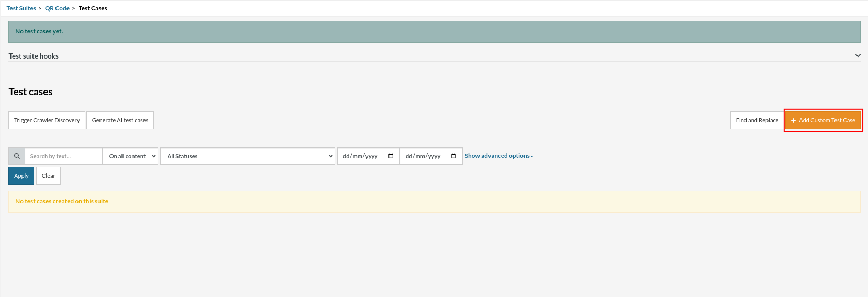Click Generate AI test cases button
The width and height of the screenshot is (868, 297).
click(x=120, y=120)
